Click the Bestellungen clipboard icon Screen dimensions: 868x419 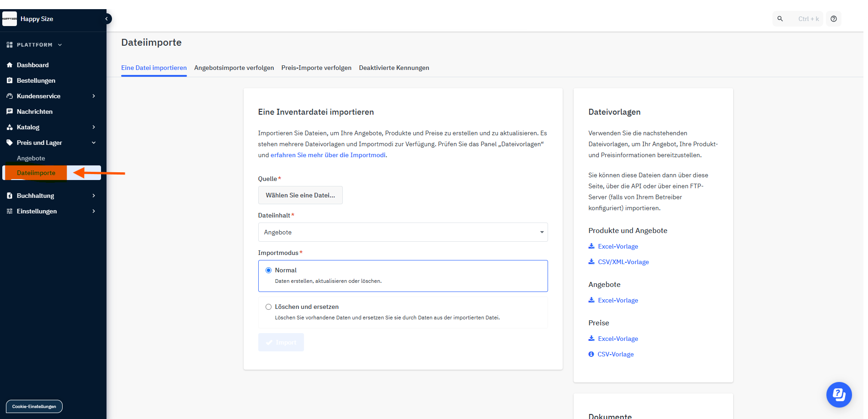point(10,80)
